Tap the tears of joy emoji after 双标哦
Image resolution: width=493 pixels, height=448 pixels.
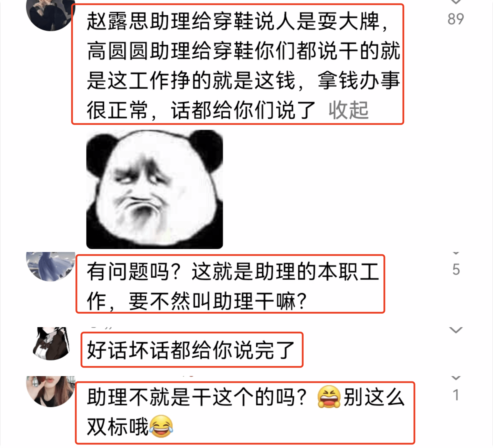pyautogui.click(x=161, y=426)
